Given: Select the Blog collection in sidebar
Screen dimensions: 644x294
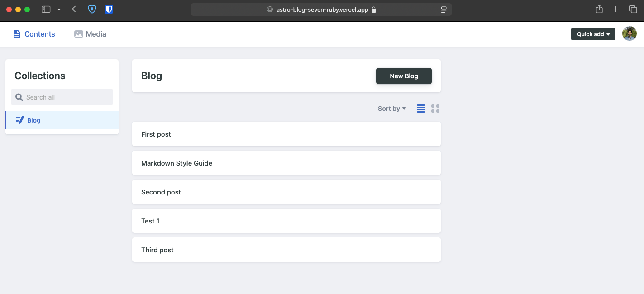Looking at the screenshot, I should (34, 120).
